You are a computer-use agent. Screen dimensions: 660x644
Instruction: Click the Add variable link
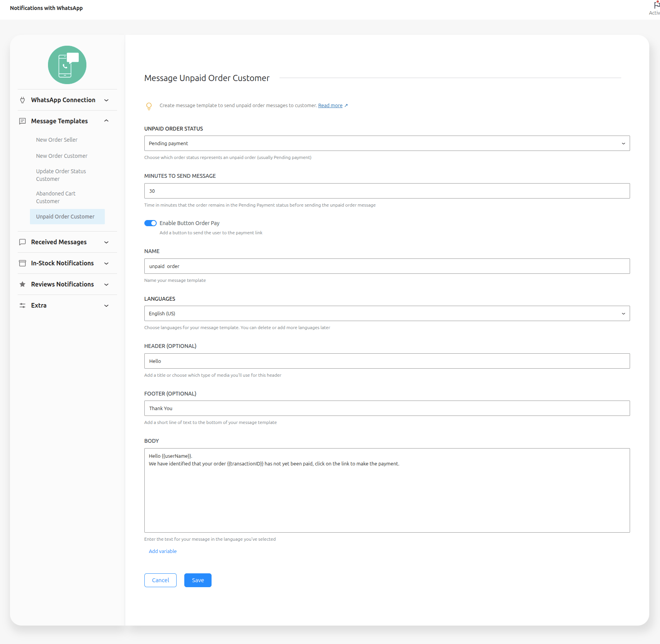[163, 551]
